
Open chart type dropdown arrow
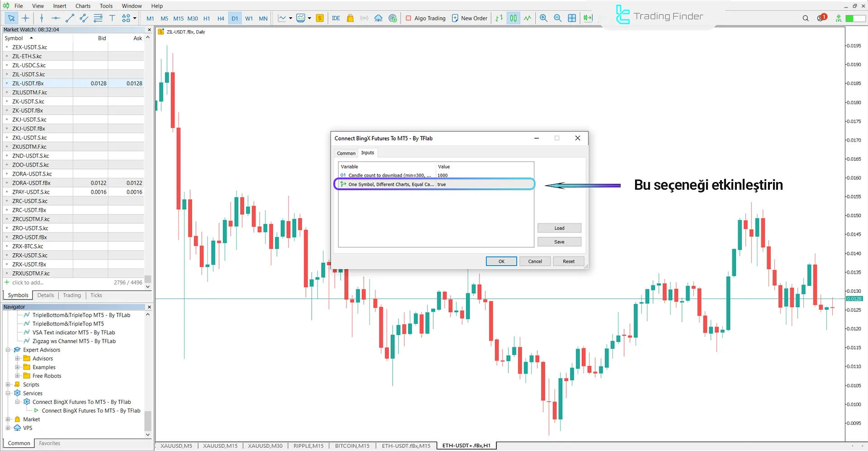(290, 19)
